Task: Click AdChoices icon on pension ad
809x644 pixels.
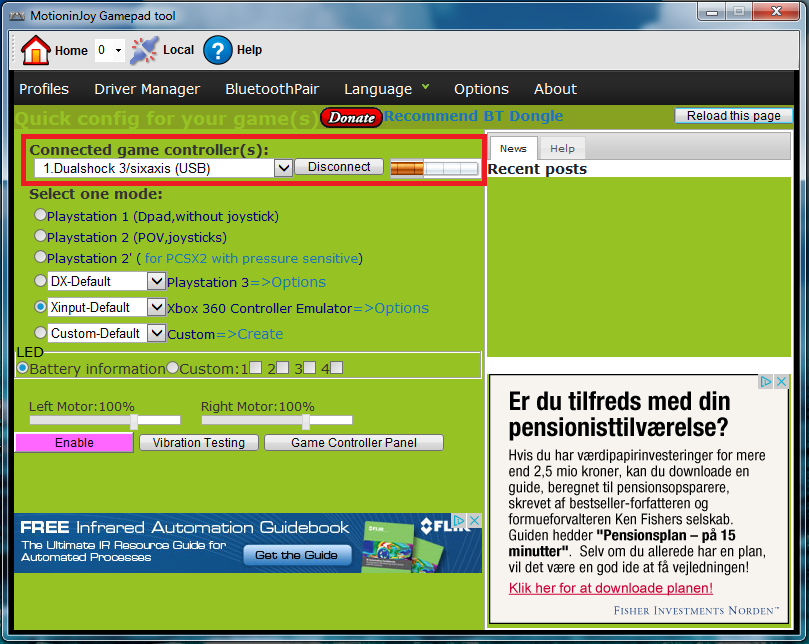Action: [765, 381]
